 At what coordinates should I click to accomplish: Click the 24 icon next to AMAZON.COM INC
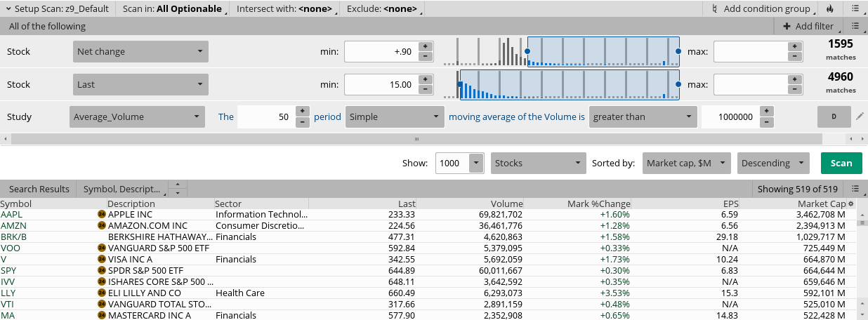(102, 225)
